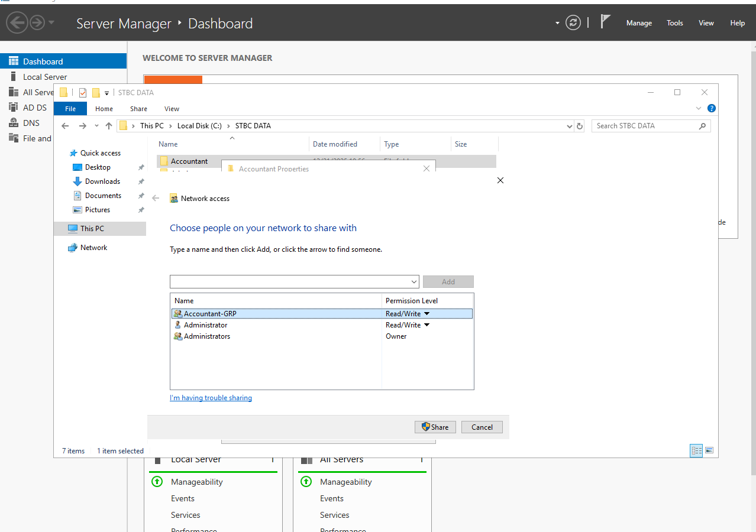
Task: Click the Share button
Action: [x=435, y=427]
